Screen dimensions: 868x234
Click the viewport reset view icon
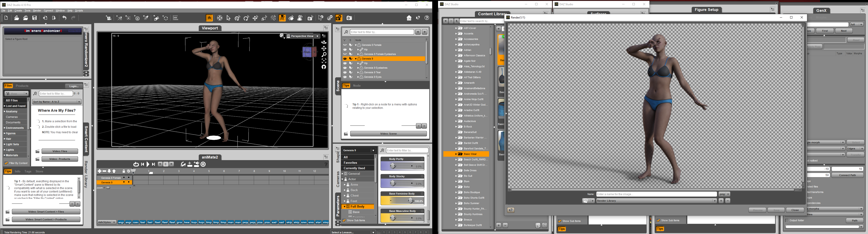pyautogui.click(x=324, y=67)
